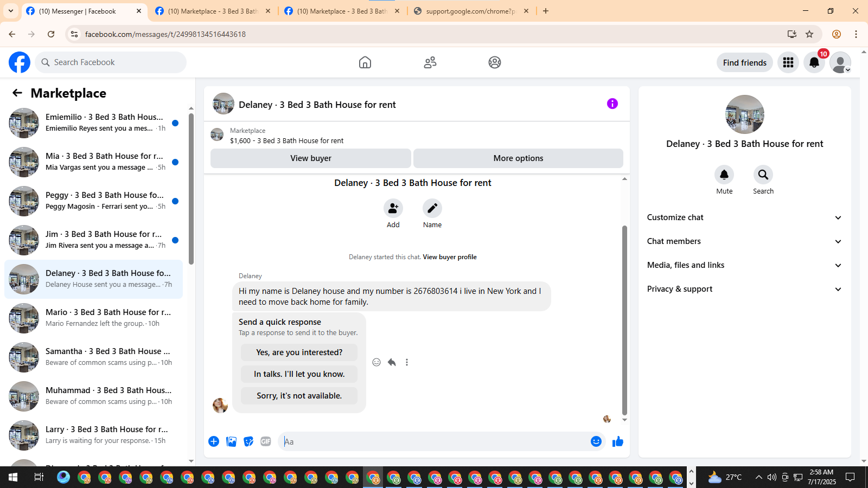
Task: Switch to the second Marketplace tab
Action: [213, 11]
